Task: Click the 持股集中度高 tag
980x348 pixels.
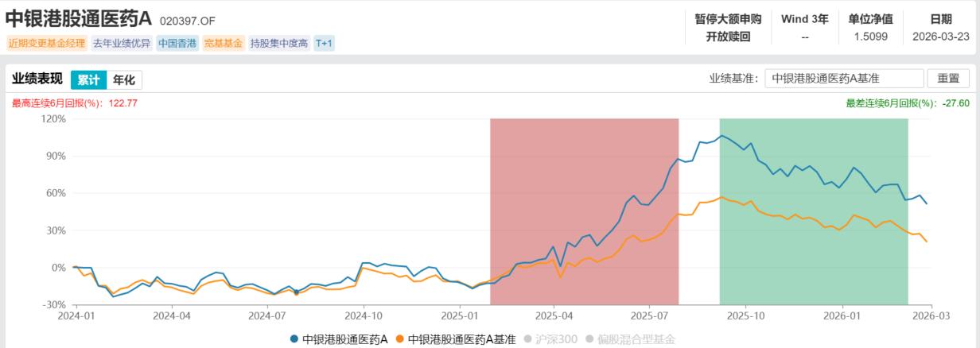Action: click(279, 43)
